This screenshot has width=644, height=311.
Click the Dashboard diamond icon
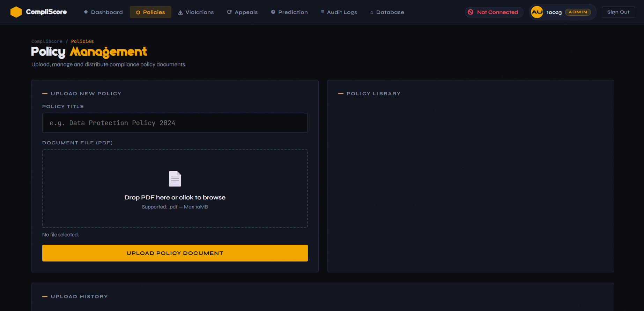(x=86, y=12)
